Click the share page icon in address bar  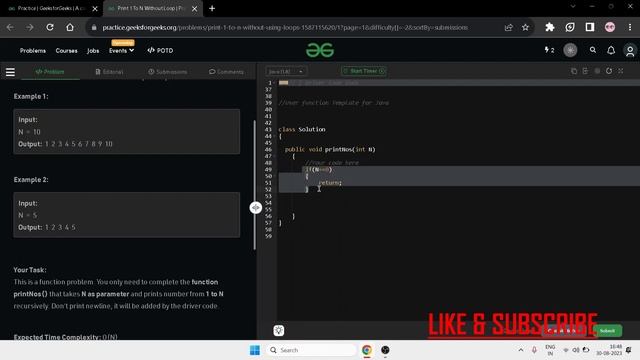coord(508,27)
